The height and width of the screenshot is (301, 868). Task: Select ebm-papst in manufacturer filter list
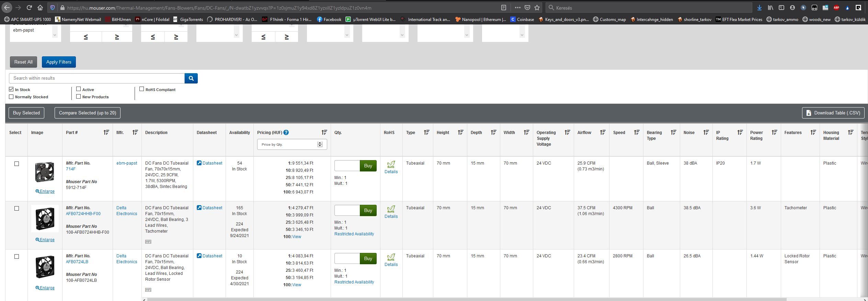pyautogui.click(x=23, y=30)
